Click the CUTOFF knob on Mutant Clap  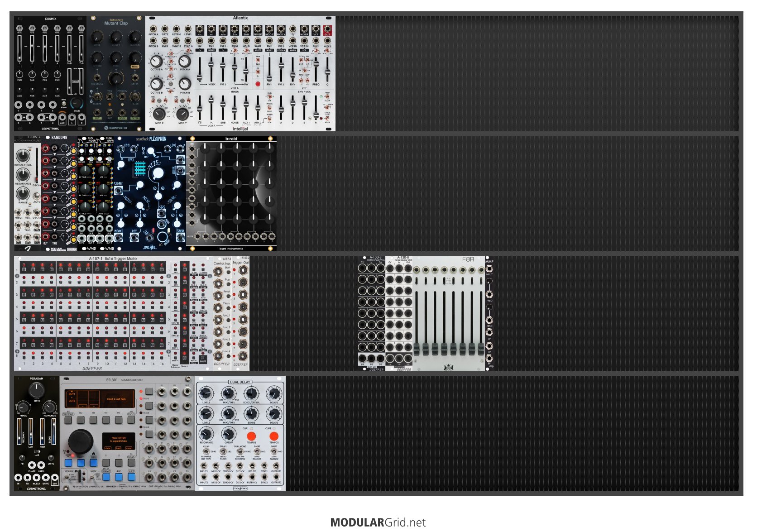click(x=116, y=37)
